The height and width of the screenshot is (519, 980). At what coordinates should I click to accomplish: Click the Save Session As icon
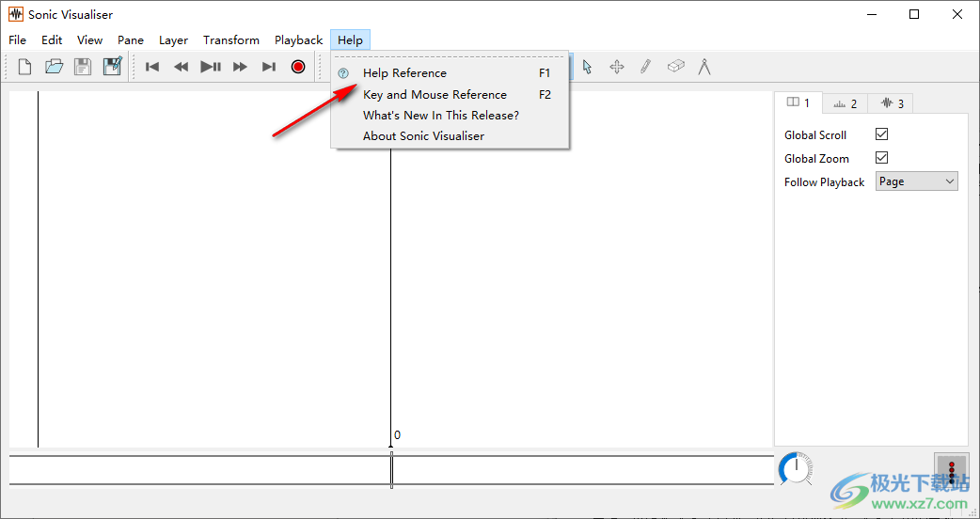click(x=113, y=67)
